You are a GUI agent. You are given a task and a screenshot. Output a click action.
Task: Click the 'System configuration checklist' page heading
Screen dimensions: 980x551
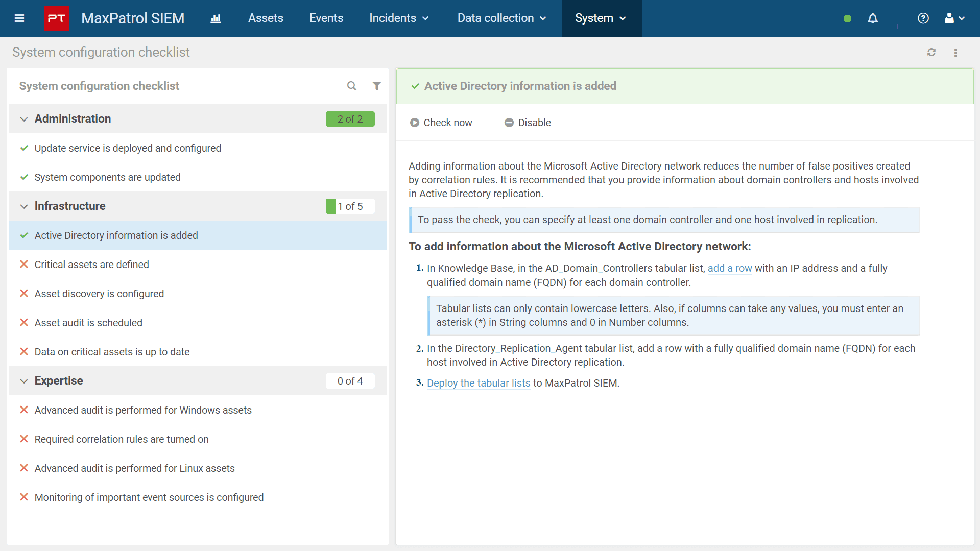[x=101, y=52]
